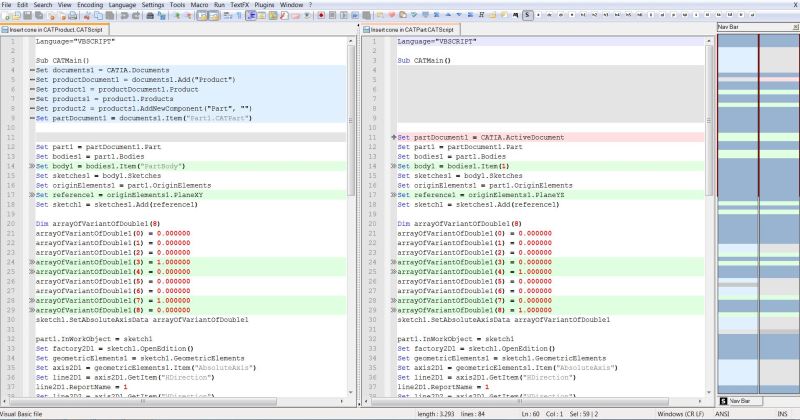Click the h1 tag toolbar icon
This screenshot has height=420, width=800.
point(583,15)
